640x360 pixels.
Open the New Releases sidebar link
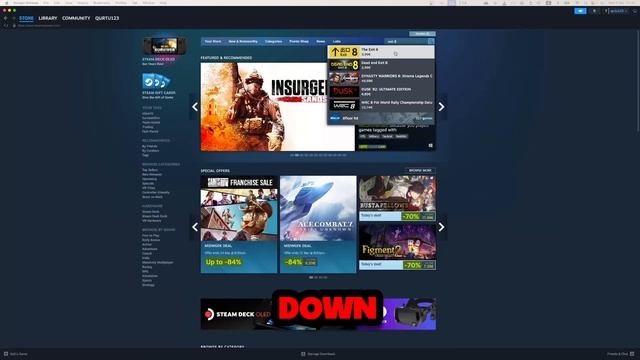pos(152,174)
